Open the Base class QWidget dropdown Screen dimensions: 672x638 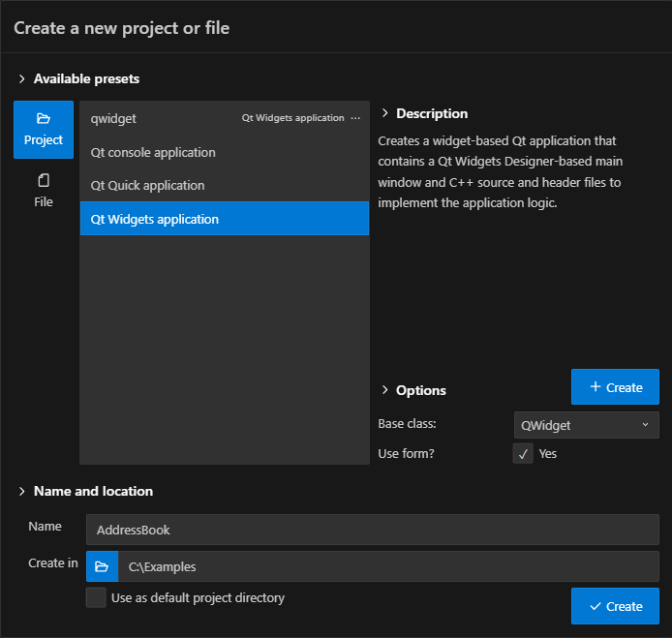pos(586,425)
